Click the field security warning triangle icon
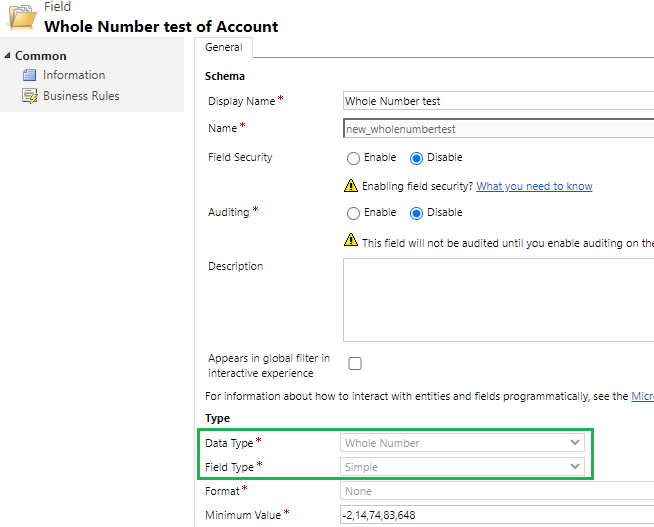 (351, 186)
